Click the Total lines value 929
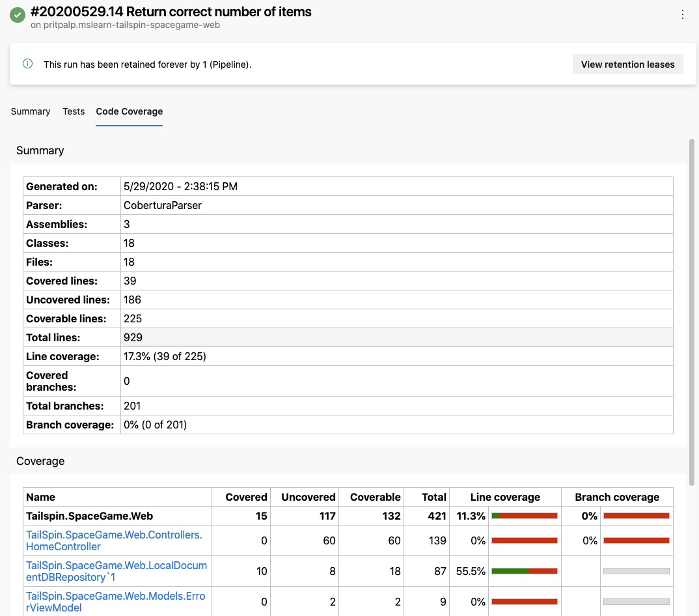 [133, 338]
